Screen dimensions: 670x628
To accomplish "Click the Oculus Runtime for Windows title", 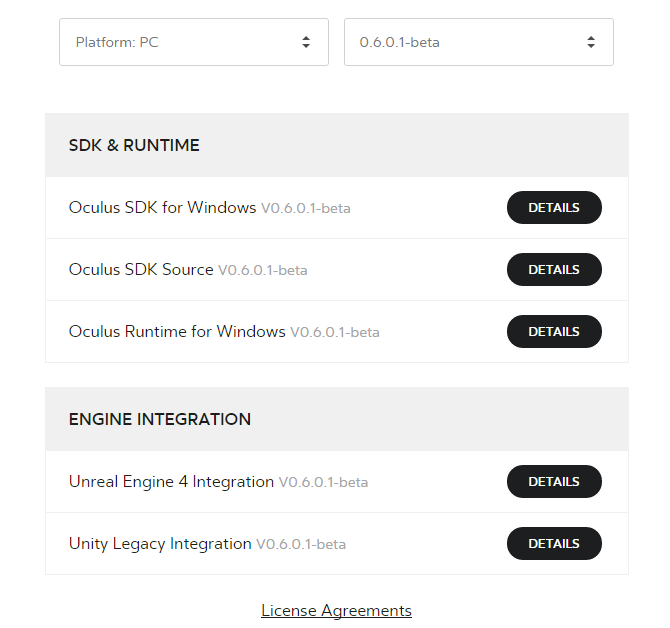I will [x=177, y=332].
